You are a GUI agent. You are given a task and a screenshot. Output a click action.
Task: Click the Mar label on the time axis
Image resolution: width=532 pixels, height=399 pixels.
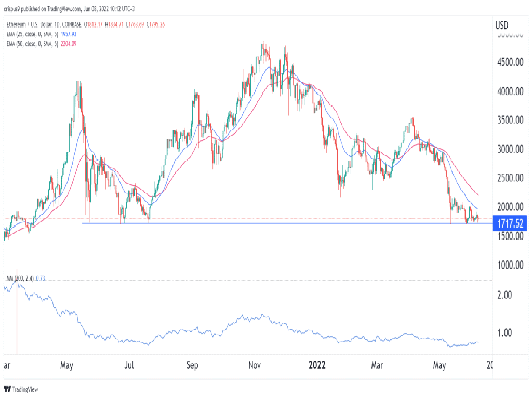tap(377, 365)
